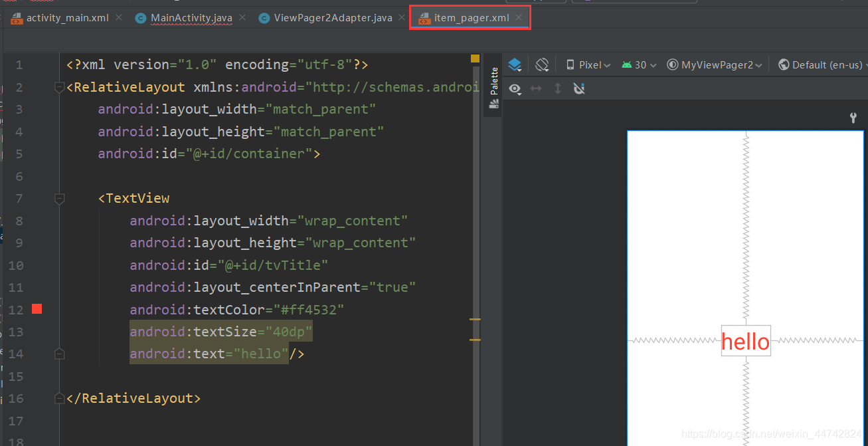Select the item_pager.xml tab
This screenshot has width=868, height=446.
(x=472, y=18)
